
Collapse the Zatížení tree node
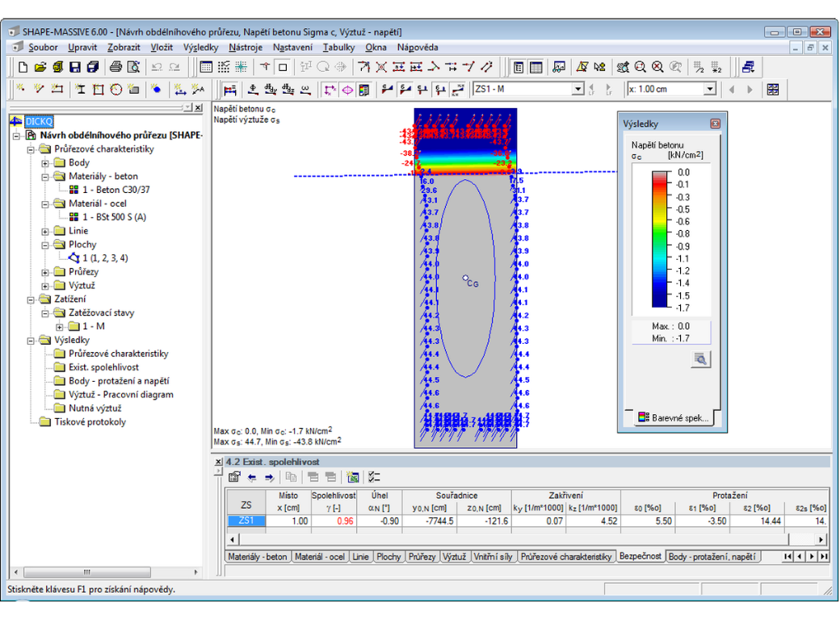tap(31, 300)
